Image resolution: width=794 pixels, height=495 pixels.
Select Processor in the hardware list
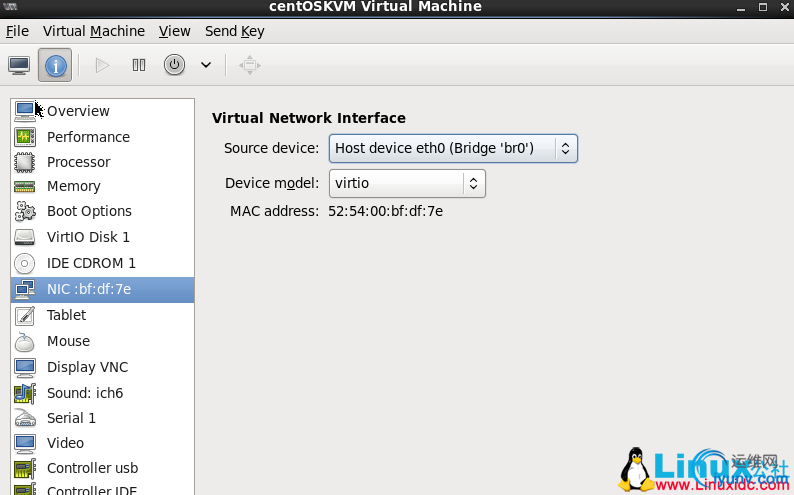[78, 162]
